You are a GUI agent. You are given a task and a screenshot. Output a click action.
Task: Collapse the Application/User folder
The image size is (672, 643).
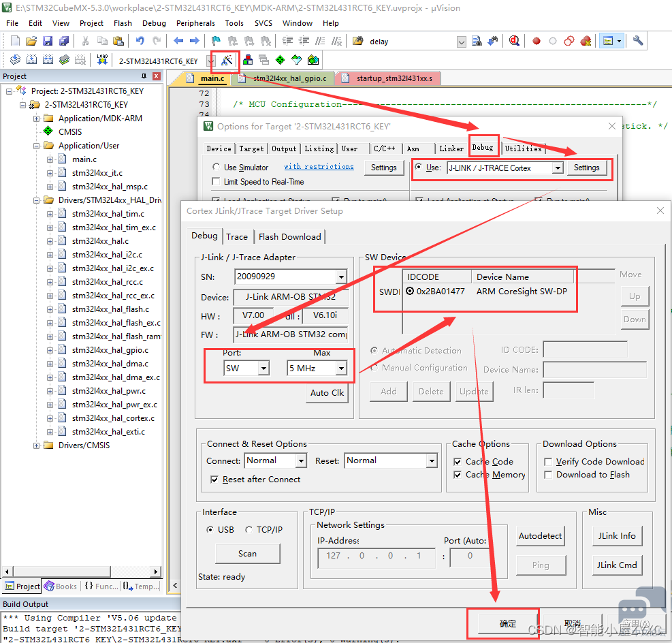point(37,146)
